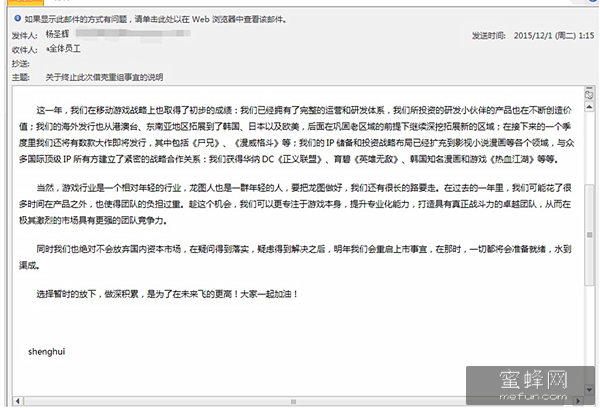Click the paragraph starting with 当然，游戏行业
Viewport: 600px width, 410px height.
tap(295, 204)
